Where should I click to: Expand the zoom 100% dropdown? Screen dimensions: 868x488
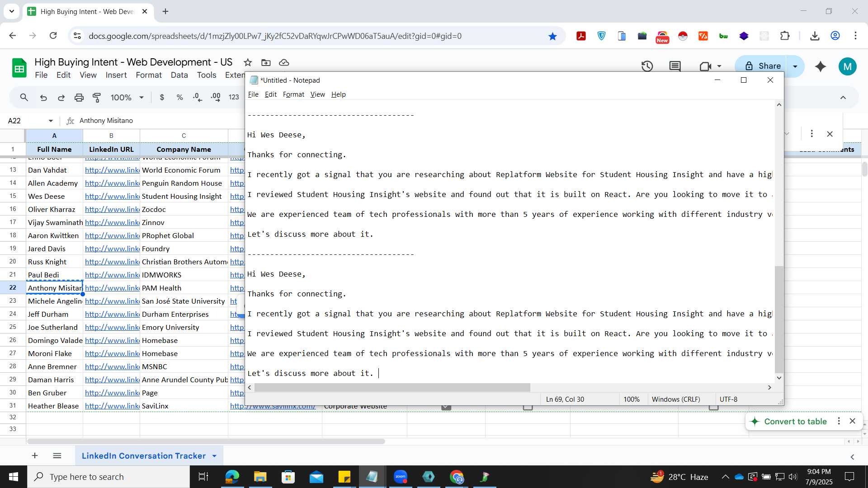[x=142, y=97]
